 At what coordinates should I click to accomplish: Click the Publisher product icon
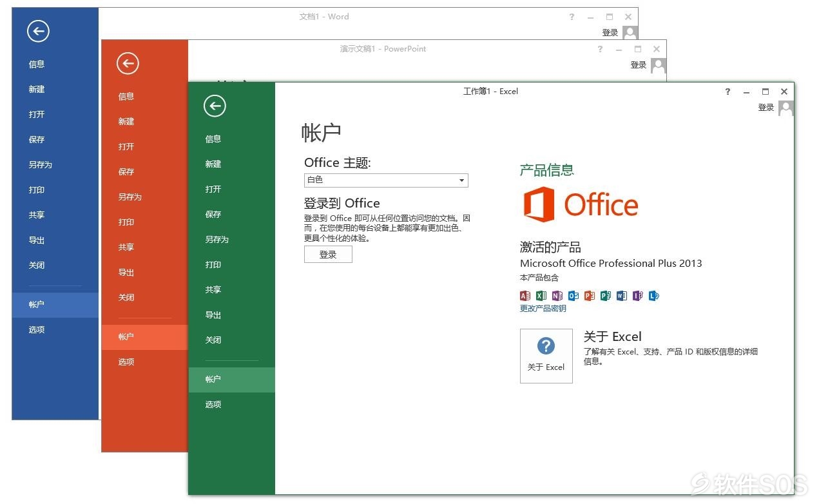coord(606,296)
